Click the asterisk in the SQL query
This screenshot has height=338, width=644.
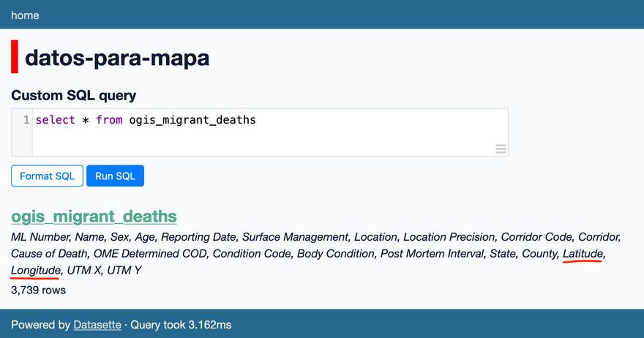(86, 120)
